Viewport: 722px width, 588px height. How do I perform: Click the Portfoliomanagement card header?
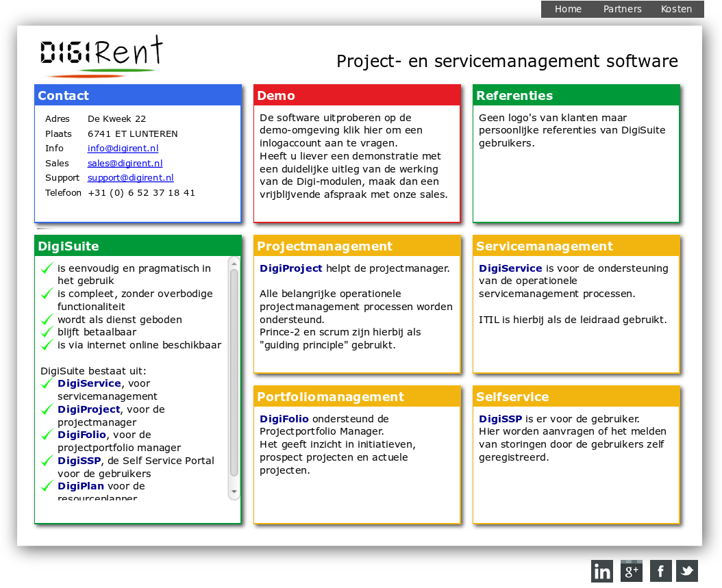point(357,396)
